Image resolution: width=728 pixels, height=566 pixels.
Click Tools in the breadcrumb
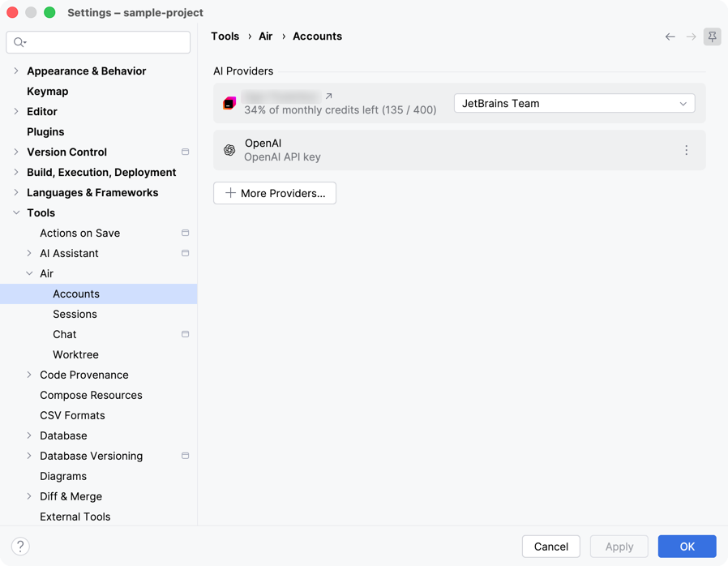click(x=225, y=36)
